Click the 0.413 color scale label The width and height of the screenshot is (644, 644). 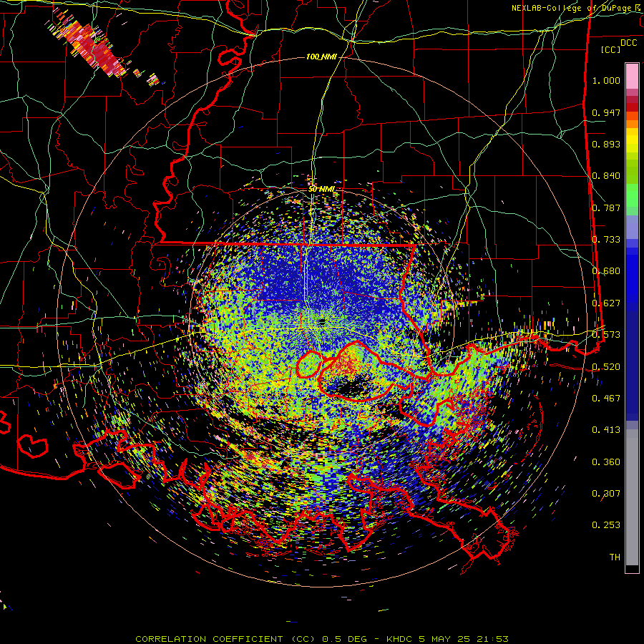point(606,430)
